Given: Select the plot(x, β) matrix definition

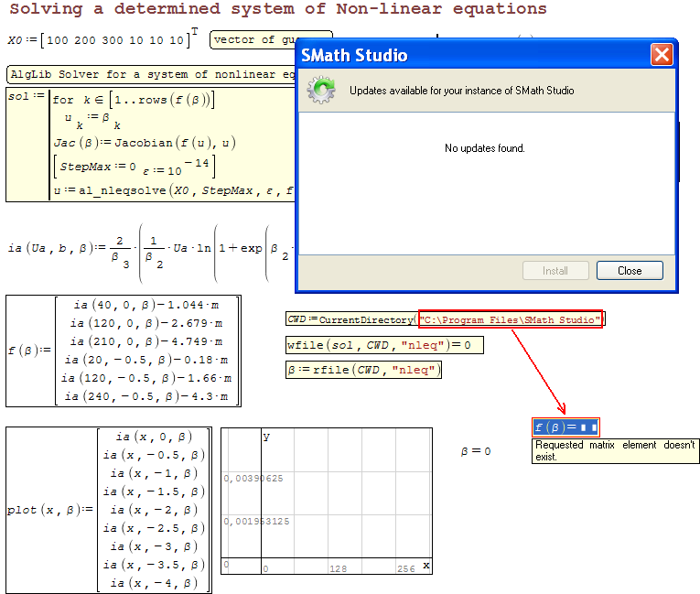Looking at the screenshot, I should pyautogui.click(x=108, y=510).
